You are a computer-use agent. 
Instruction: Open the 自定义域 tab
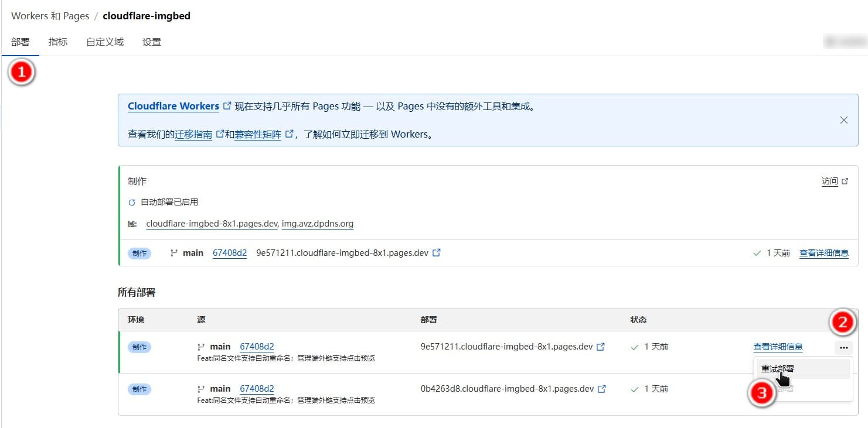[x=105, y=42]
